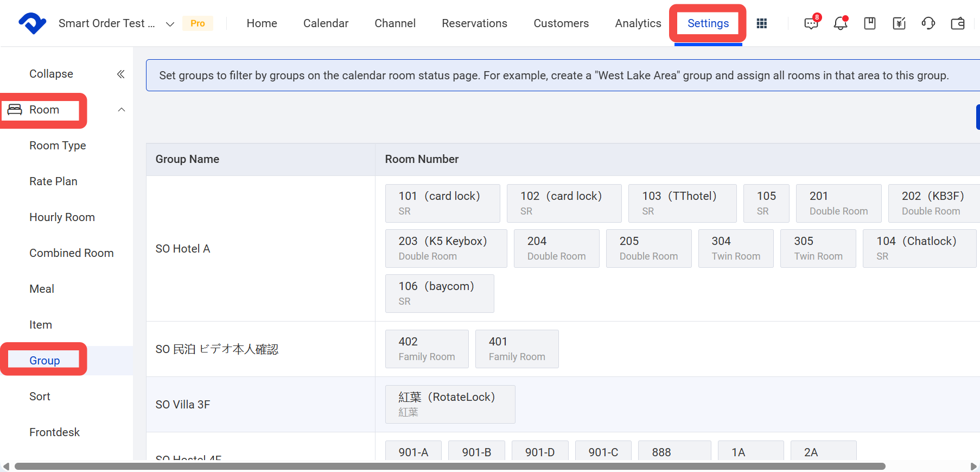
Task: Open the Channel tab
Action: pos(395,23)
